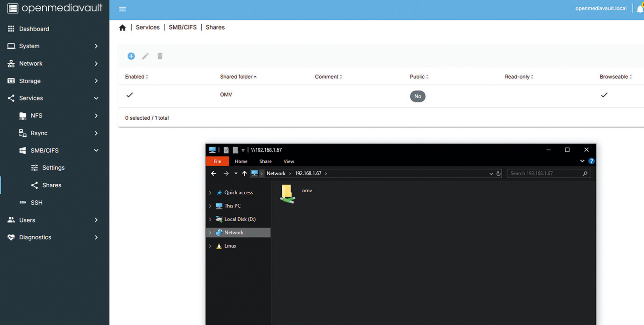Click the refresh icon in Explorer address bar

[x=498, y=174]
